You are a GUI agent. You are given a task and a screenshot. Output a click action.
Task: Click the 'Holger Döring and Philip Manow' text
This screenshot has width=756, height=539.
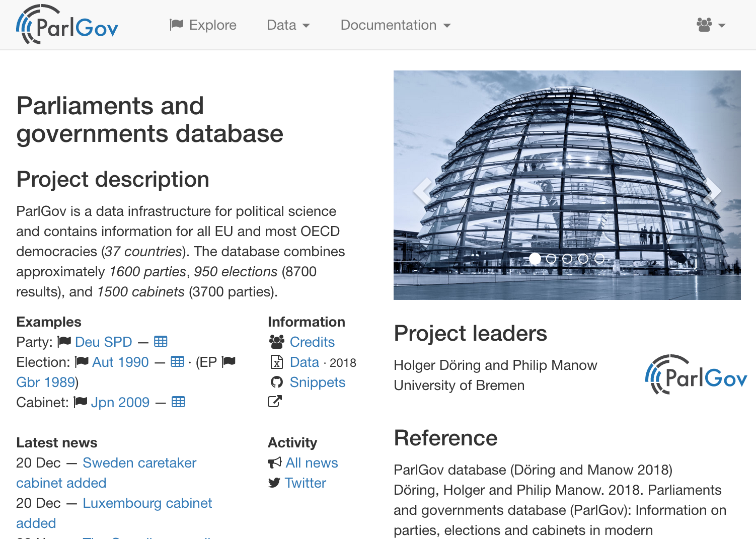point(495,365)
